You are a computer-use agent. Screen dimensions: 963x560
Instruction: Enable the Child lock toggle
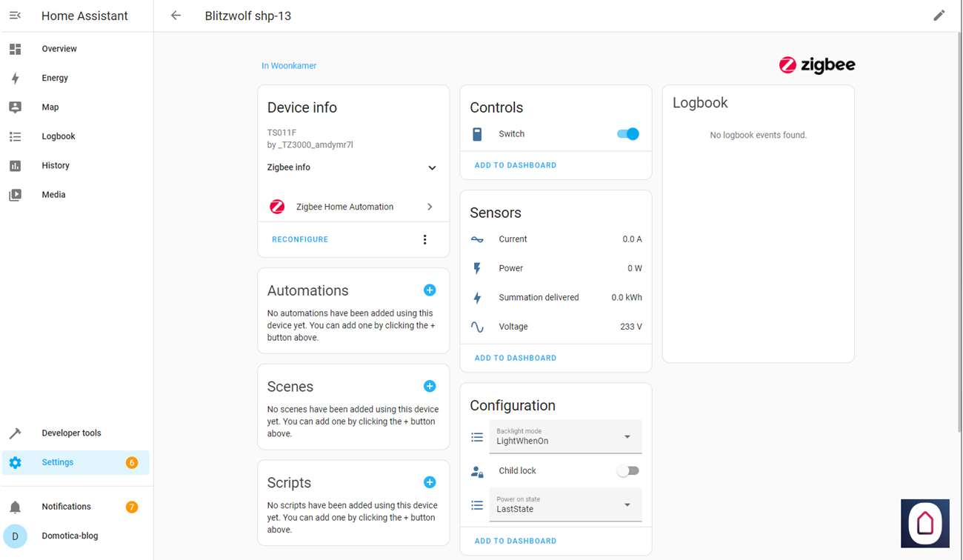pos(627,471)
